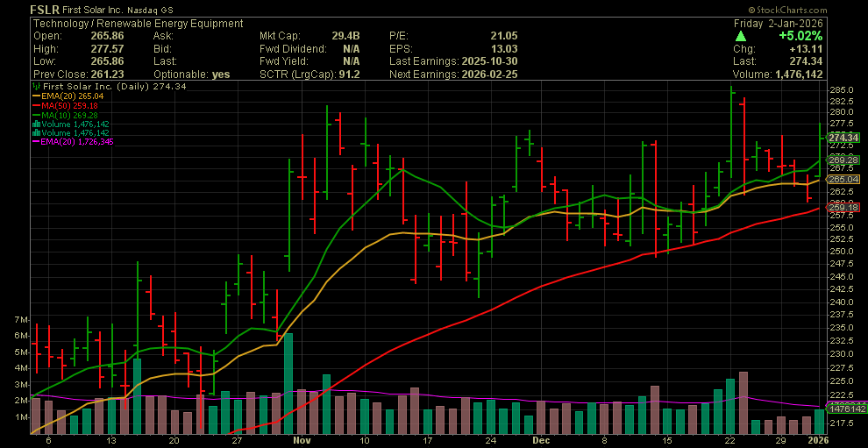Screen dimensions: 868x448
Task: Click the first green Volume bars legend icon
Action: (x=35, y=124)
